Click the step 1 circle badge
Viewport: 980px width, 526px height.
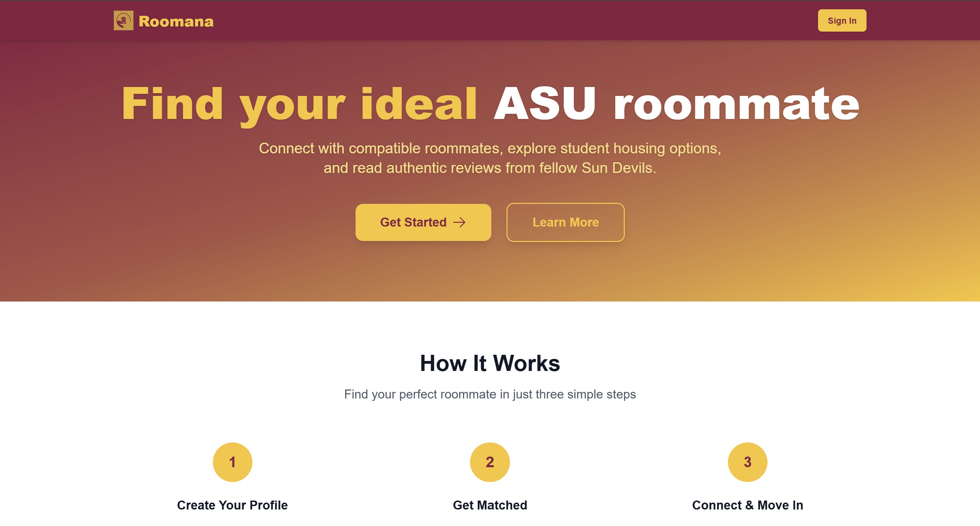click(x=232, y=462)
